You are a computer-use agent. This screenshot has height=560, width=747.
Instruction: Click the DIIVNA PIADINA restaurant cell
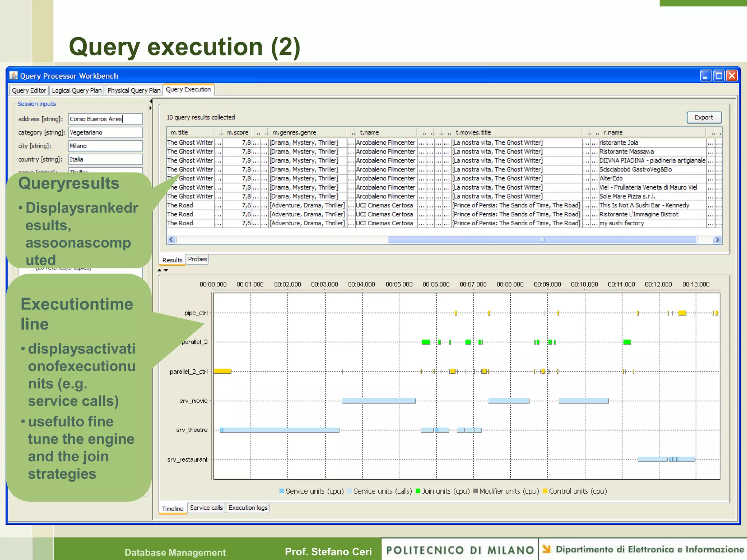(x=652, y=160)
